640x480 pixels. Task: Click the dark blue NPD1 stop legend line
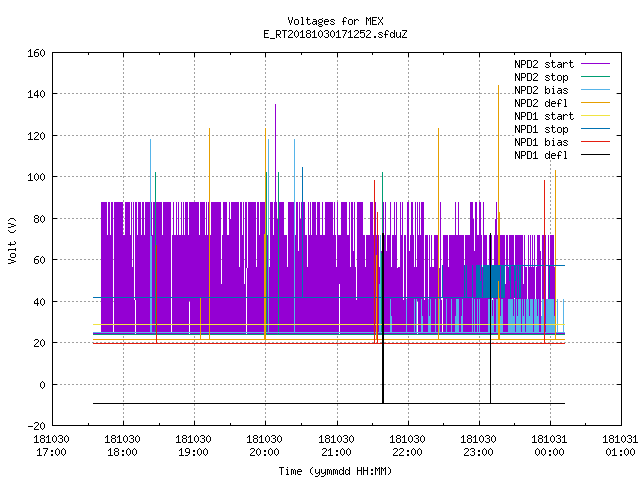595,129
